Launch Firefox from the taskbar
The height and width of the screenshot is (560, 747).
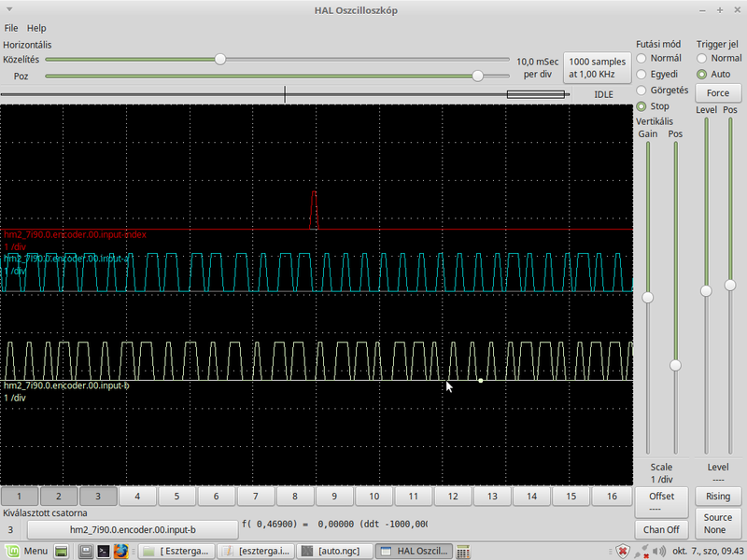(120, 552)
